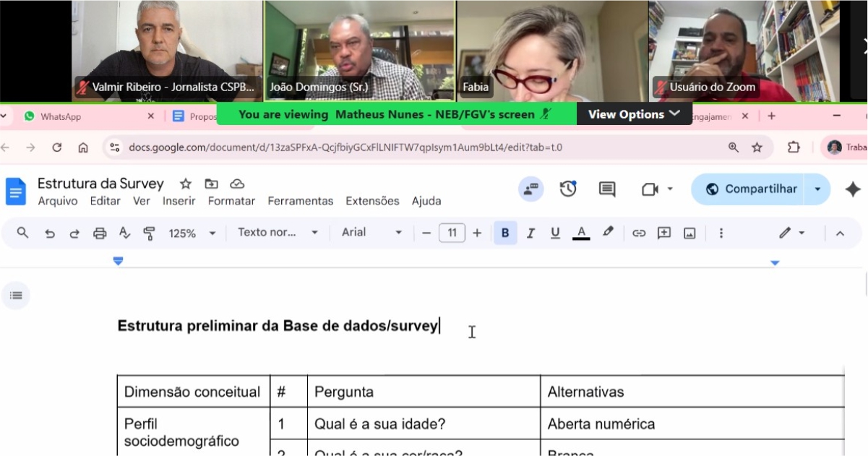Insert a link with the chain icon
This screenshot has height=456, width=868.
coord(639,233)
